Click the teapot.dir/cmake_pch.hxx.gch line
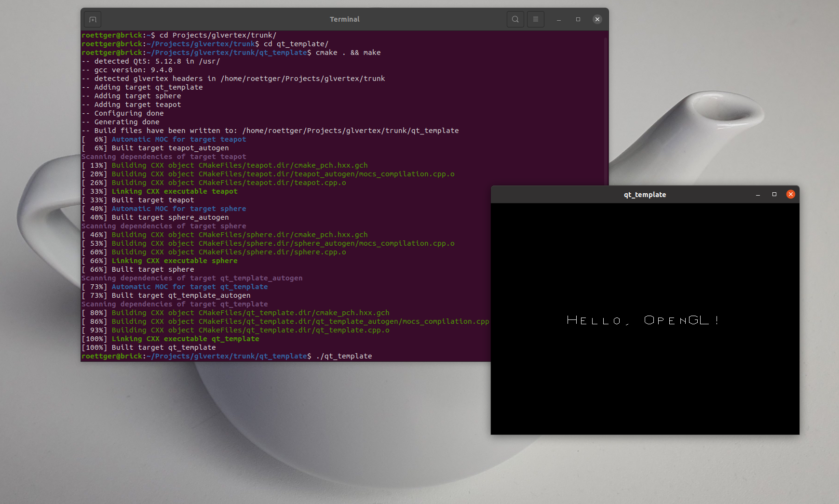Screen dimensions: 839x504 point(225,165)
